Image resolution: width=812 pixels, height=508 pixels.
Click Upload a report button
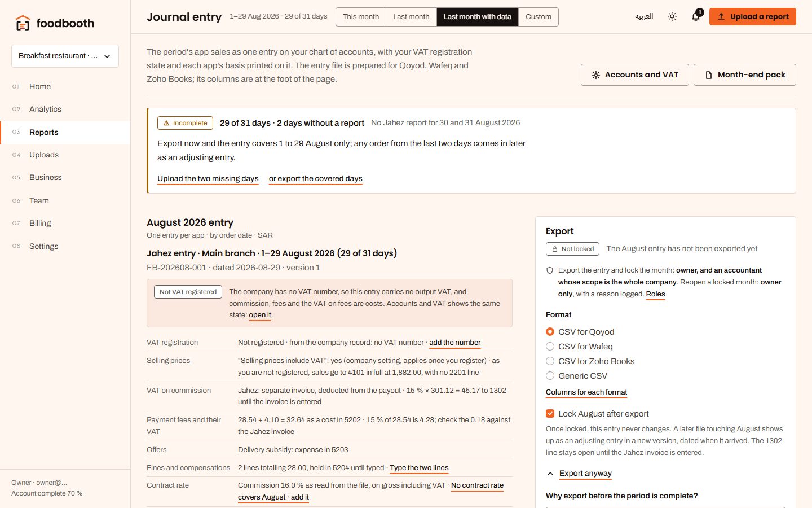tap(753, 17)
